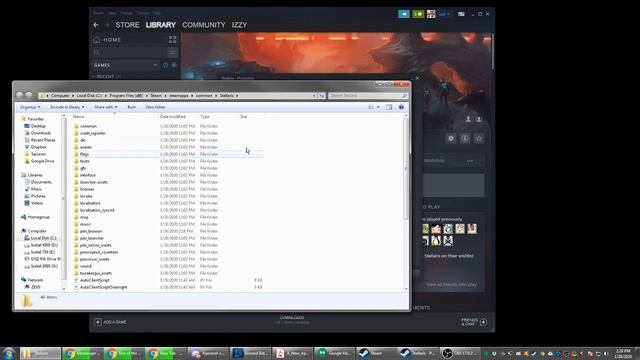The height and width of the screenshot is (360, 640).
Task: Open Steam account name dropdown
Action: coord(444,14)
